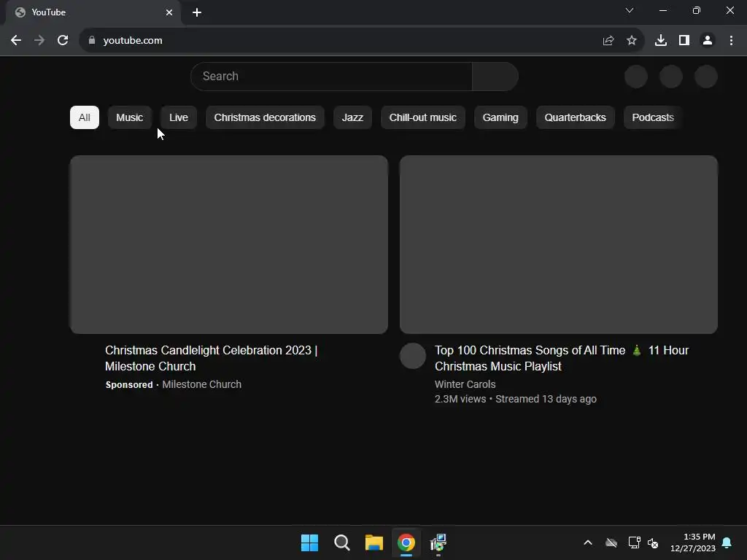The image size is (747, 560).
Task: Open the Chrome three-dot menu
Action: coord(731,41)
